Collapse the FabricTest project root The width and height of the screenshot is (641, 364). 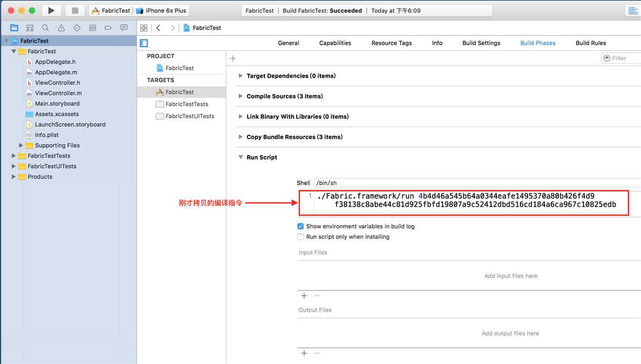pos(6,41)
